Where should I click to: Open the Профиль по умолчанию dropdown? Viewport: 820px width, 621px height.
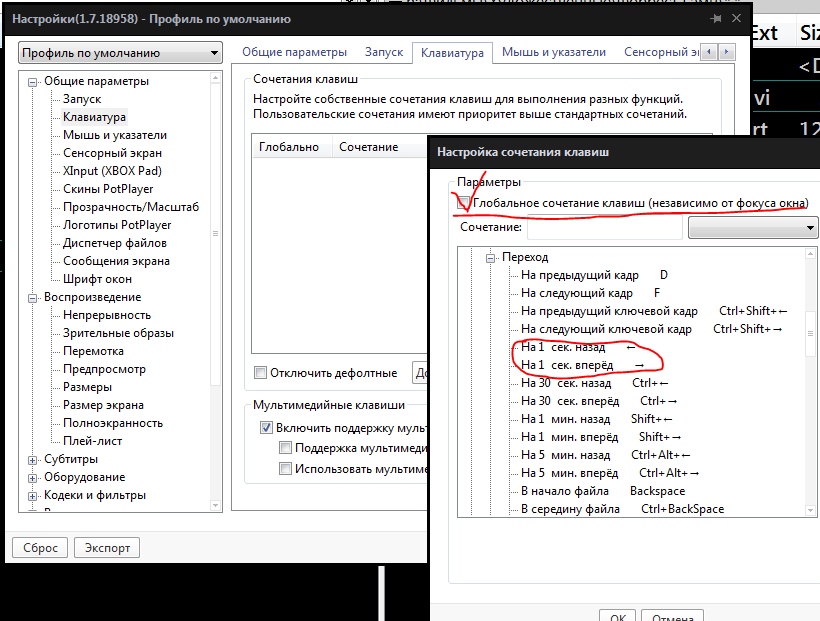click(x=120, y=54)
